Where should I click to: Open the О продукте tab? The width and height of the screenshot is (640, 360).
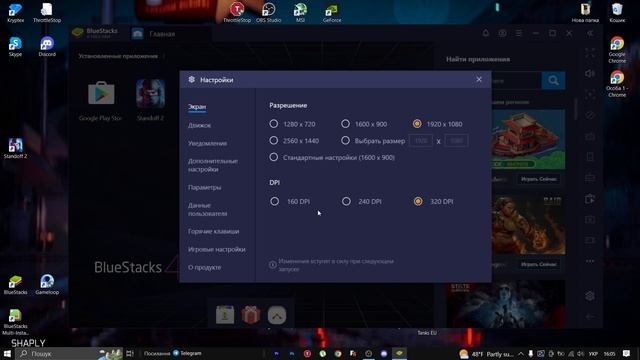(204, 267)
